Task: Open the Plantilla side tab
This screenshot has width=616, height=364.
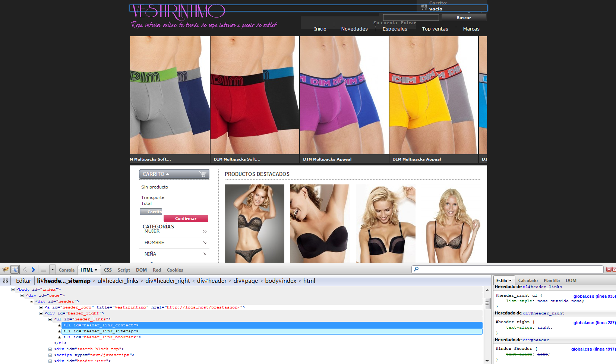Action: [552, 281]
